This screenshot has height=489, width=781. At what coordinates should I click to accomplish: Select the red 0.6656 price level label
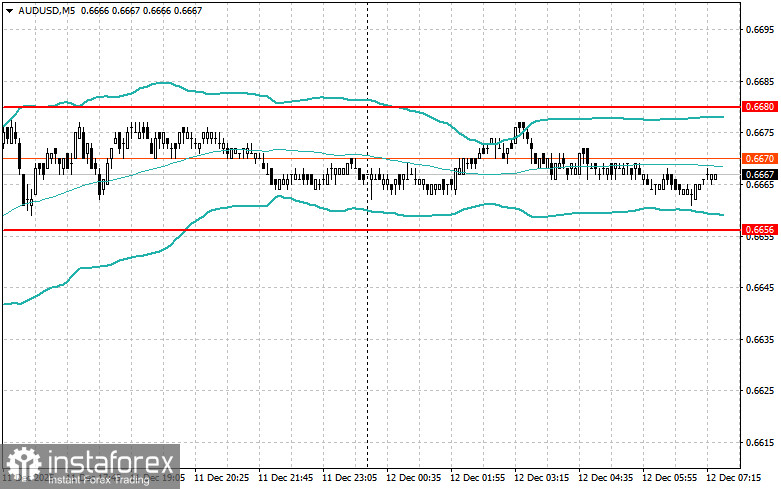coord(760,230)
